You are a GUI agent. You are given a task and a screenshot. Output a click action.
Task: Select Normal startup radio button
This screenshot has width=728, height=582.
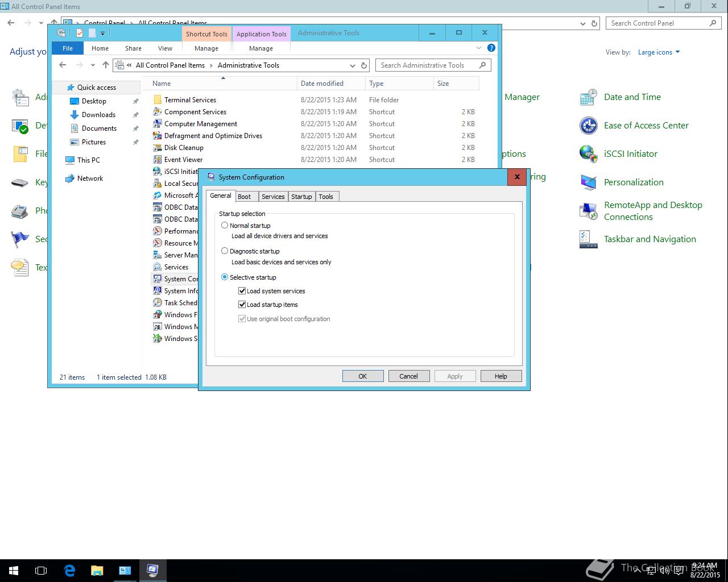tap(225, 226)
